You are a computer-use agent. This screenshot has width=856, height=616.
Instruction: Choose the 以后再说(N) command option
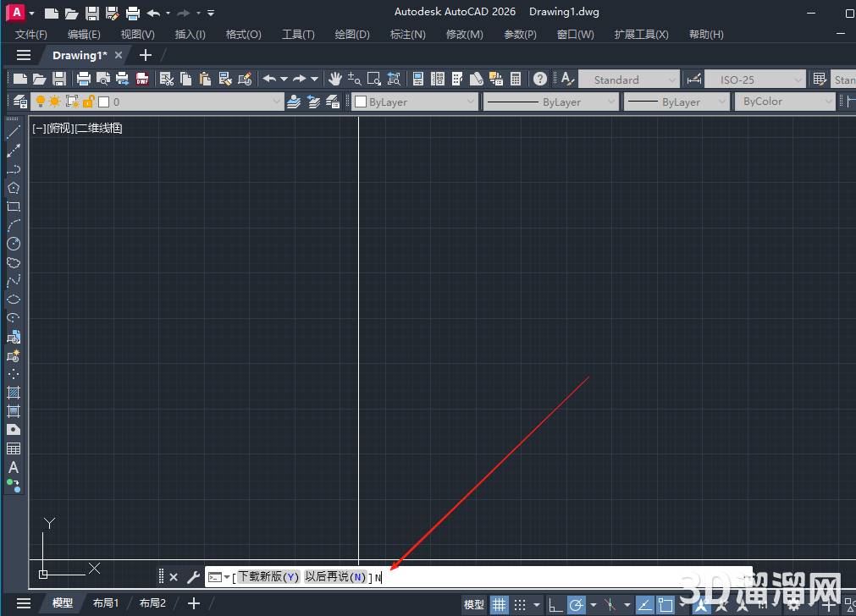(x=335, y=577)
